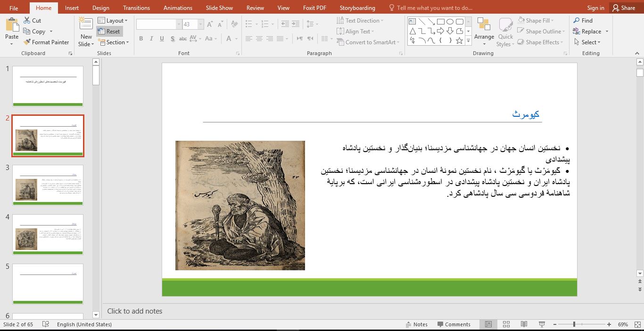
Task: Select the text box shape
Action: click(x=413, y=22)
